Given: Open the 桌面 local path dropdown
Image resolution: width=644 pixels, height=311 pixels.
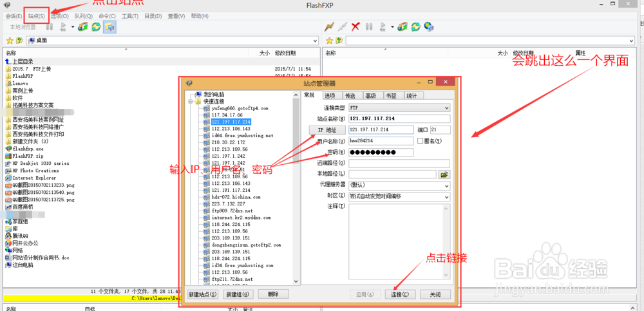Looking at the screenshot, I should [x=315, y=41].
